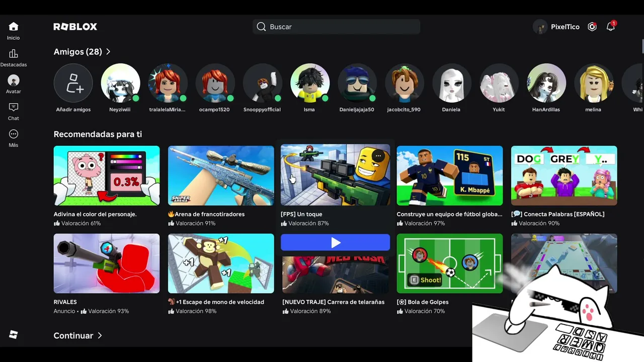The image size is (644, 362).
Task: Click the Roblox Studio icon in sidebar bottom
Action: pyautogui.click(x=14, y=335)
